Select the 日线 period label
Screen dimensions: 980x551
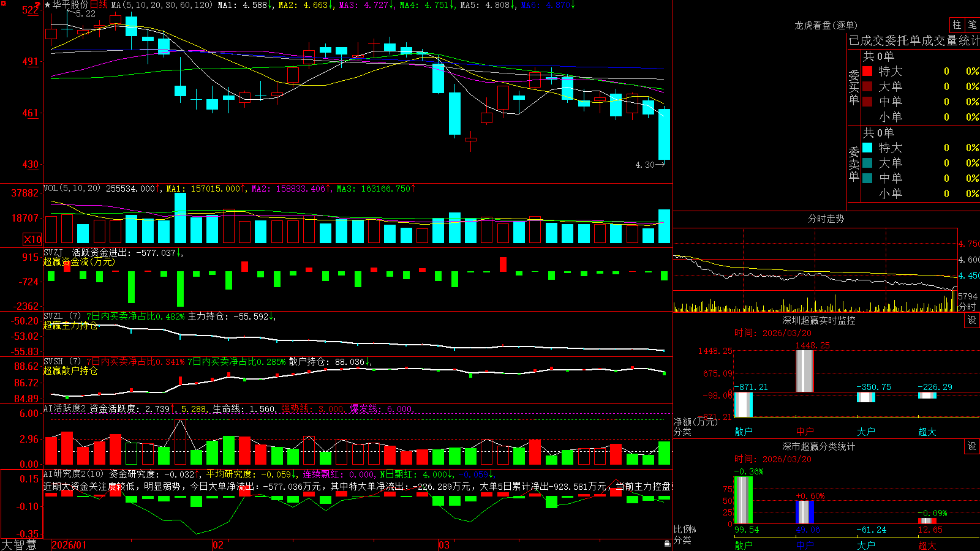point(99,5)
